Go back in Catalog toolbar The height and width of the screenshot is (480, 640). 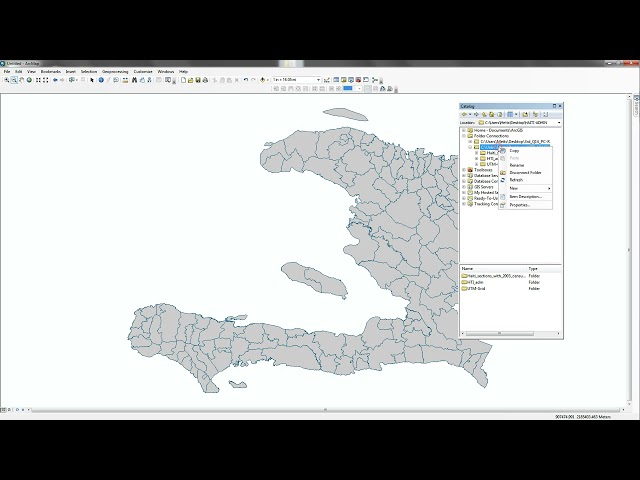(x=464, y=114)
